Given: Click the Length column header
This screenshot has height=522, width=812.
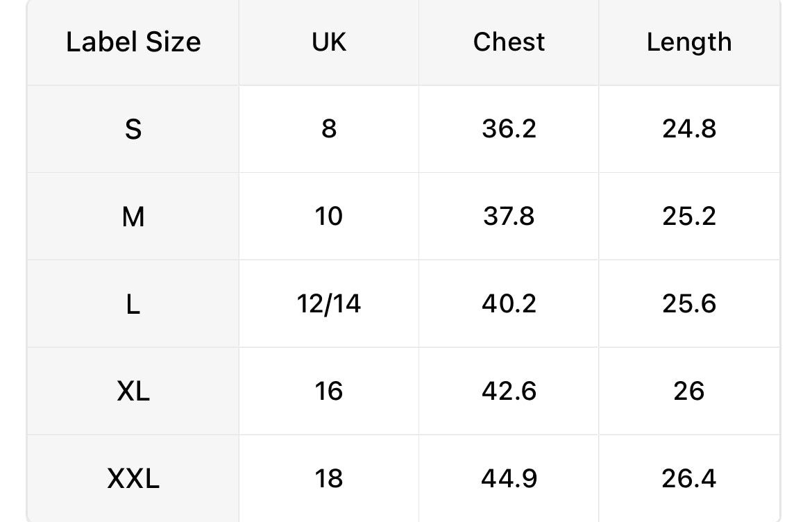Looking at the screenshot, I should point(689,42).
